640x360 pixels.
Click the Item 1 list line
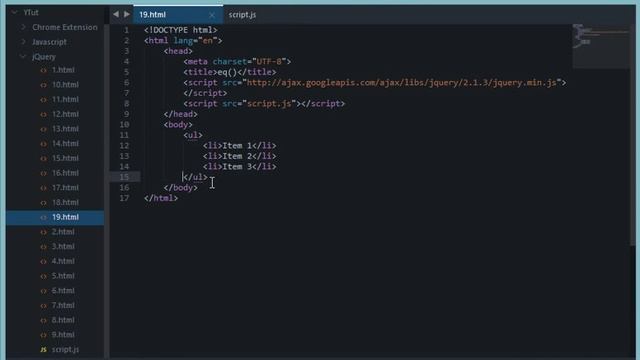[240, 145]
